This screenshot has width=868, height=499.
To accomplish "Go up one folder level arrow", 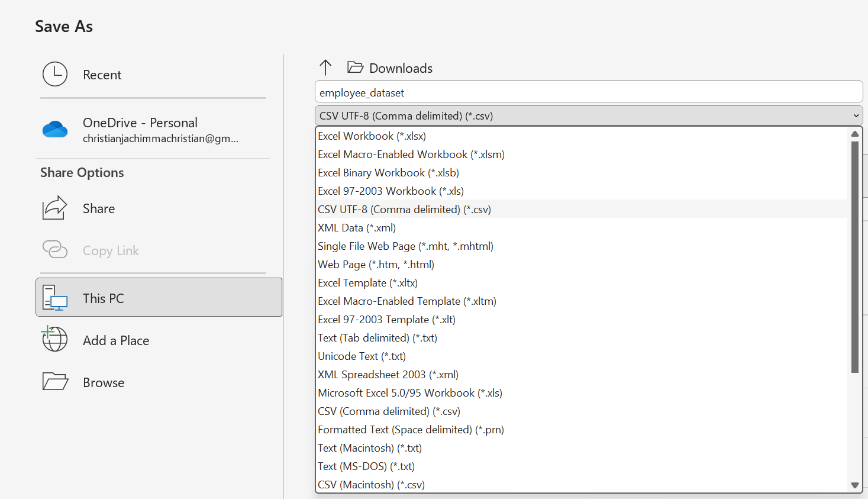I will click(325, 67).
